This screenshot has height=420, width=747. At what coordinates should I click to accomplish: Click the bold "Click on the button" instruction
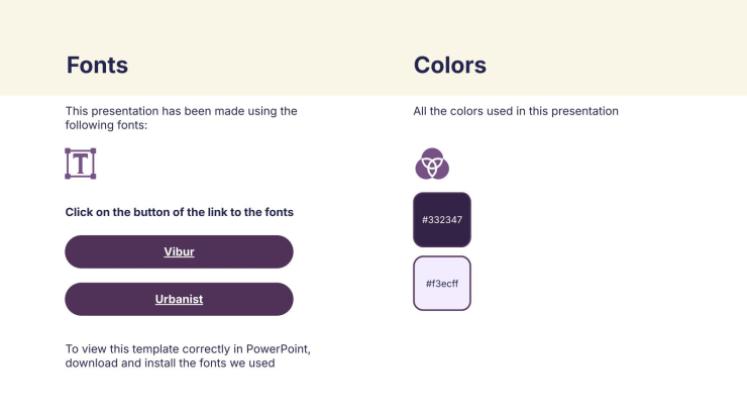(179, 212)
